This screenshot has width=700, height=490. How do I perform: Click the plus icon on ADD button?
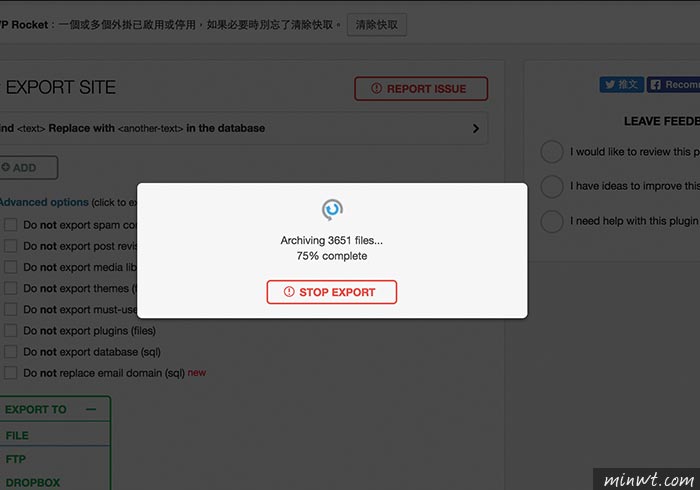(x=6, y=167)
